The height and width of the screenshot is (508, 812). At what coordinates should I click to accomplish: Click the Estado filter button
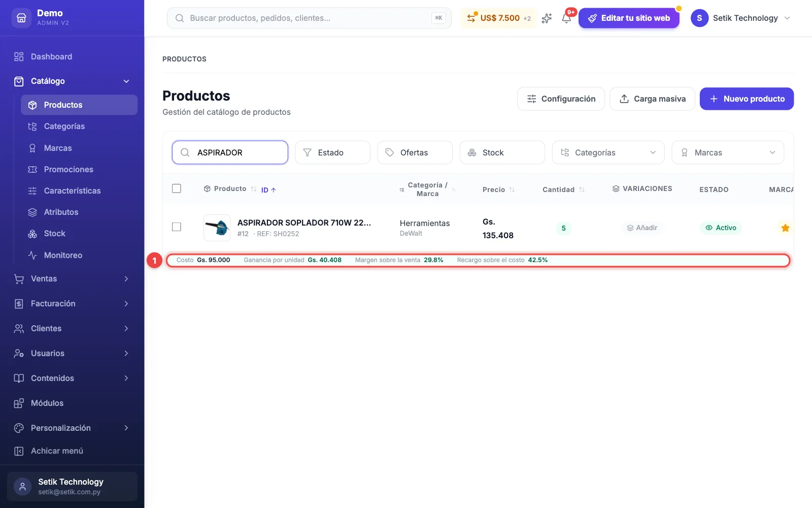coord(332,152)
